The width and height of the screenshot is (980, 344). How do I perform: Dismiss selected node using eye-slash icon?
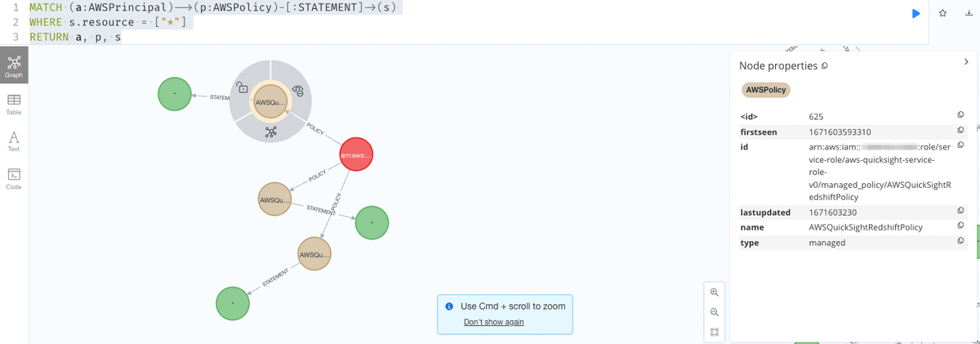[x=298, y=91]
